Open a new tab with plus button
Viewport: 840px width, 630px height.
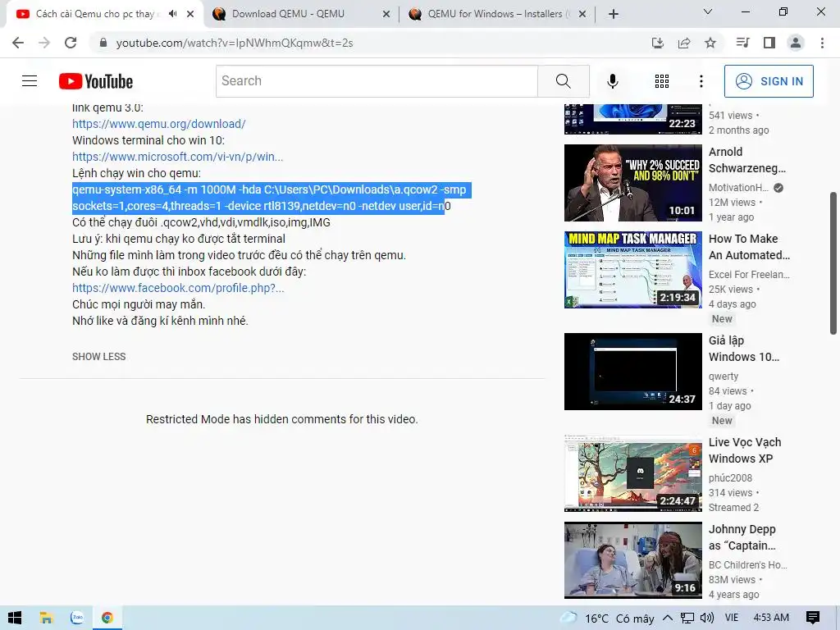pyautogui.click(x=614, y=14)
